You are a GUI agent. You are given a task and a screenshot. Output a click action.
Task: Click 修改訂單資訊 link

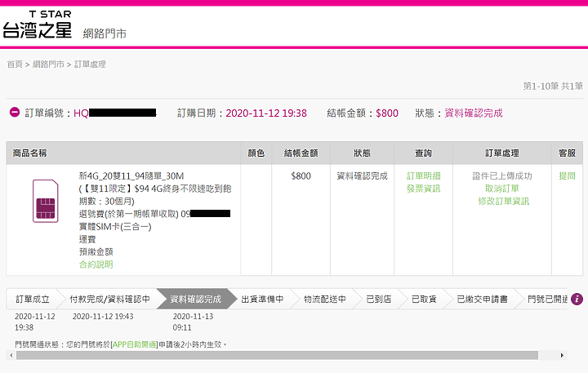click(503, 202)
